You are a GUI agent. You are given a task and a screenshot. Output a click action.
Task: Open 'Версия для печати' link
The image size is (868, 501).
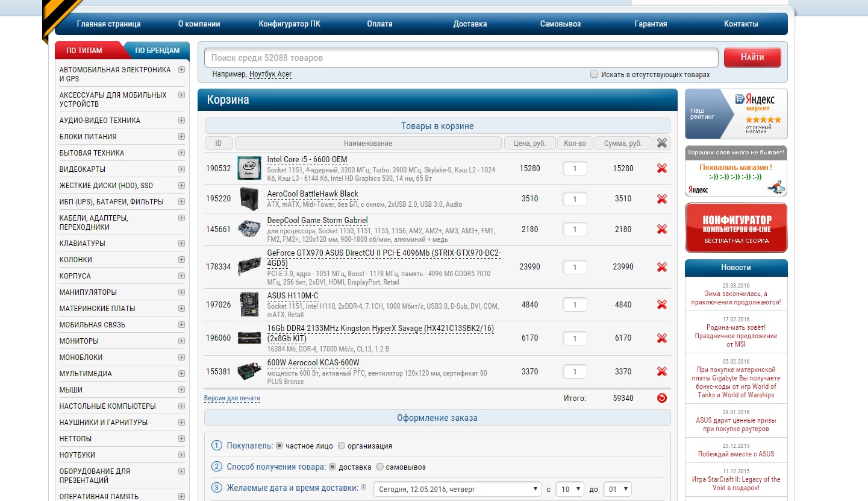[232, 399]
